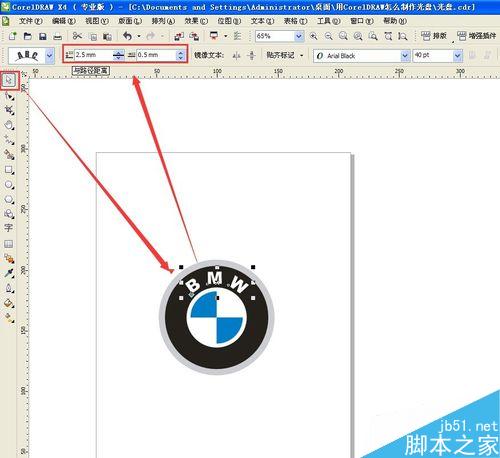Open the 编辑 (Edit) menu
Viewport: 500px width, 458px height.
tap(63, 21)
